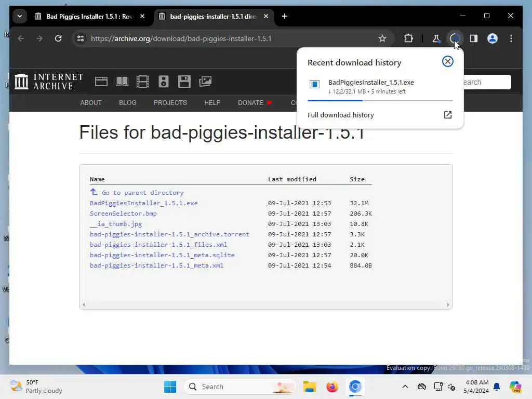Go forward to next page
Viewport: 532px width, 399px height.
[x=39, y=38]
